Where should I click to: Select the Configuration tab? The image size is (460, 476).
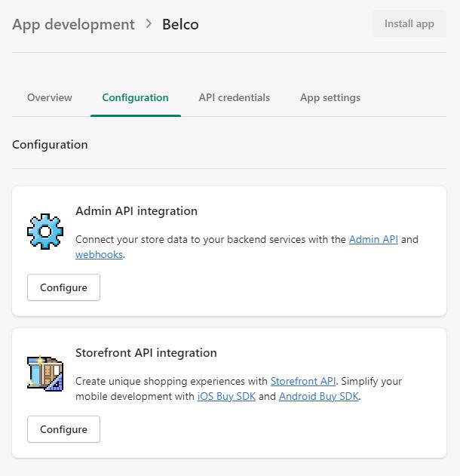tap(136, 97)
